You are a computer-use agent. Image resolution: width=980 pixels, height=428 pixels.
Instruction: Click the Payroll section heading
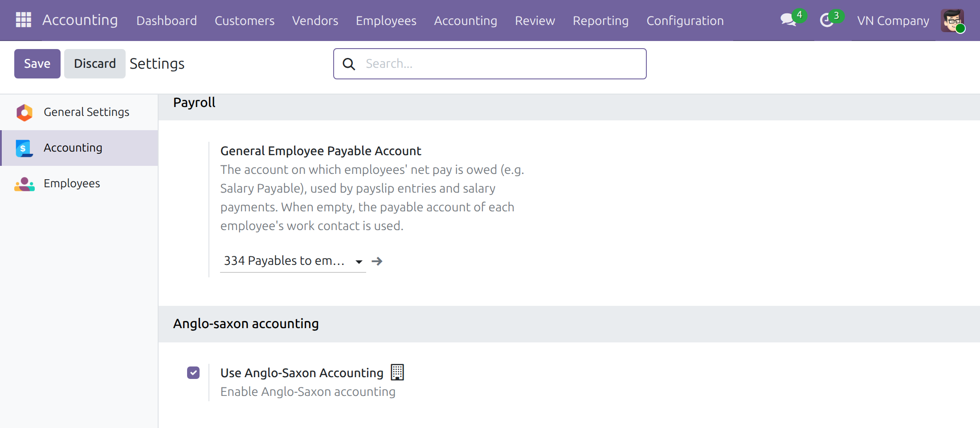194,103
